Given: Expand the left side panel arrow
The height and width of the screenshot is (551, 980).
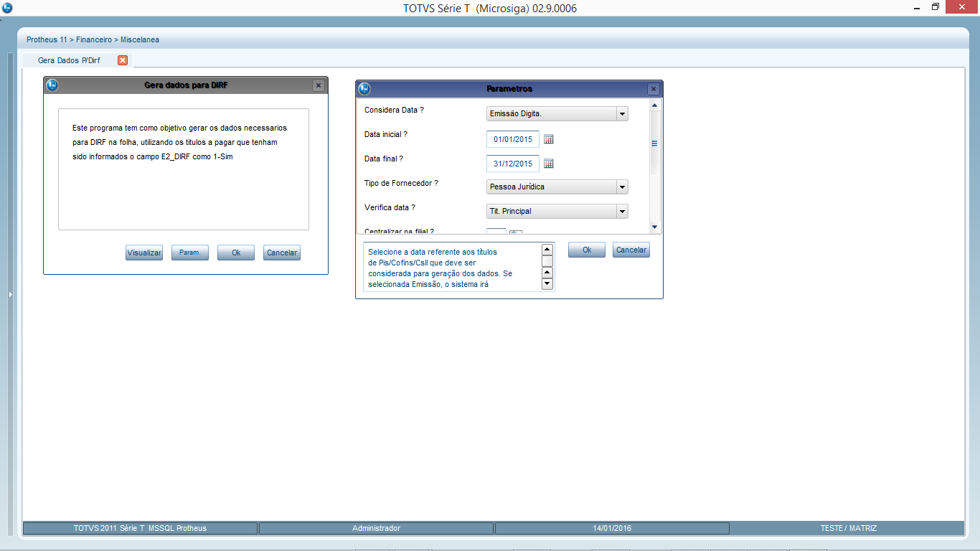Looking at the screenshot, I should (10, 294).
